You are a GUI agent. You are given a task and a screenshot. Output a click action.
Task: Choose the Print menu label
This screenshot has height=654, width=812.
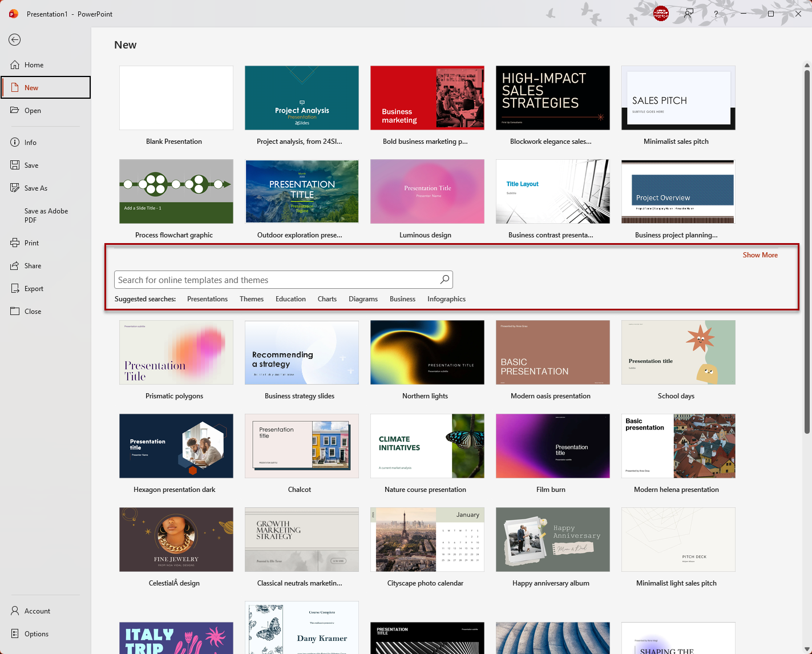31,243
